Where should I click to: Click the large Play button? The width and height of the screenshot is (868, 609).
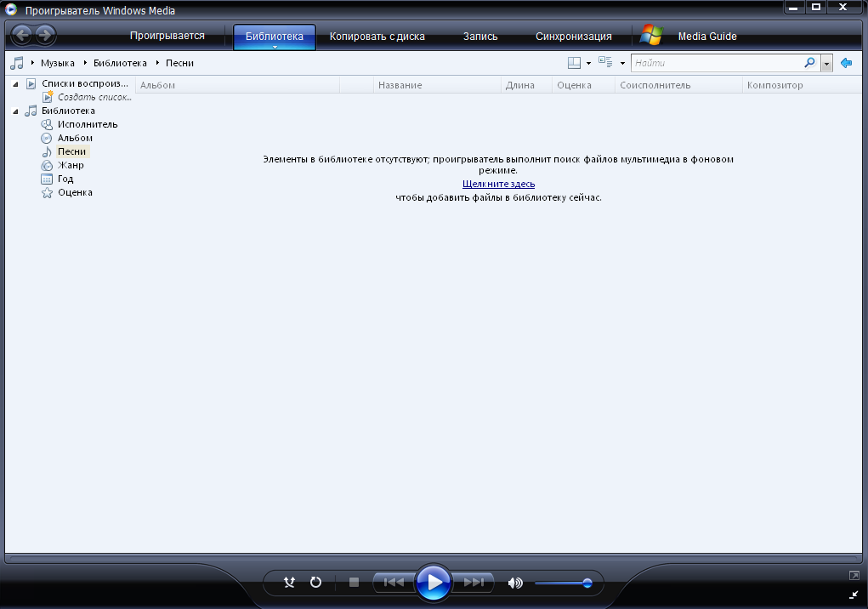(434, 583)
